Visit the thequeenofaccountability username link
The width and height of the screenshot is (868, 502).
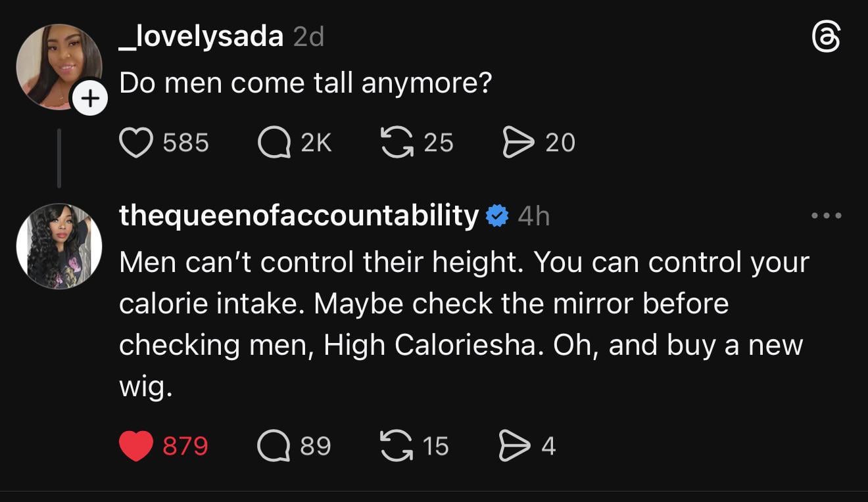point(299,216)
